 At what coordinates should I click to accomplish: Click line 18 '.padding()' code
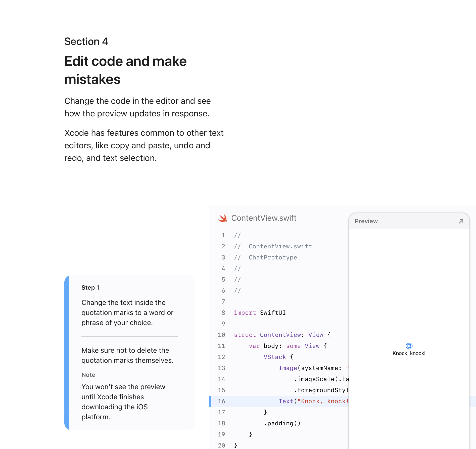coord(282,423)
